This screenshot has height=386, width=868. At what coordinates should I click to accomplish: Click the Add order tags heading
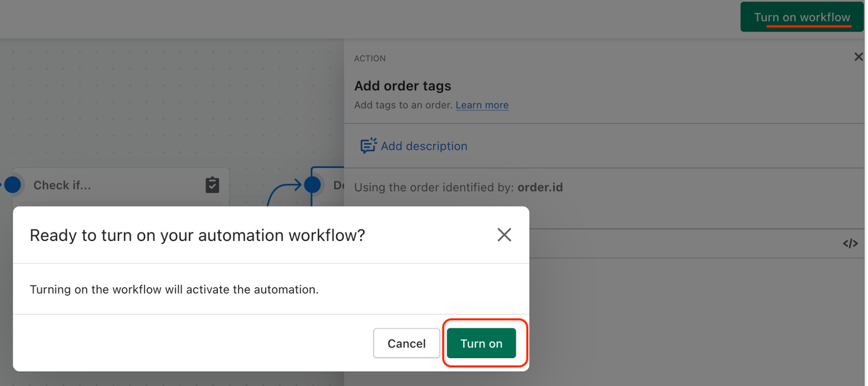pyautogui.click(x=402, y=86)
